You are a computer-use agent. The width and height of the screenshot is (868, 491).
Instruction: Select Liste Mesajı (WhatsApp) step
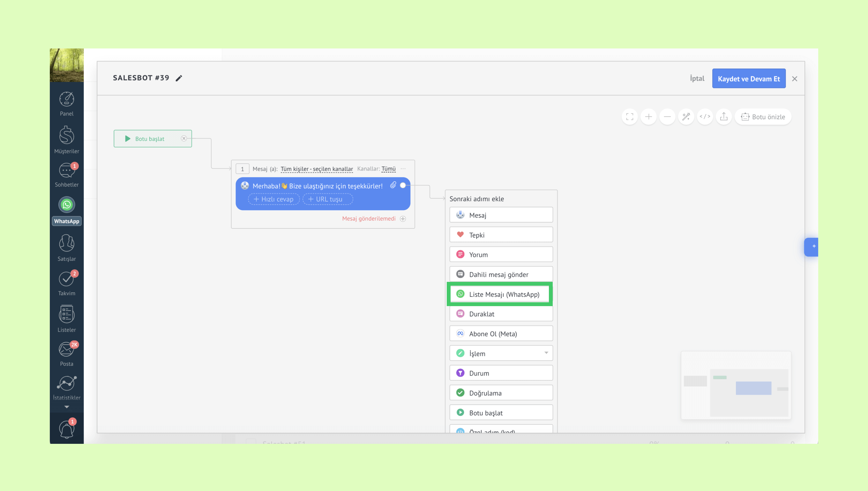[501, 294]
